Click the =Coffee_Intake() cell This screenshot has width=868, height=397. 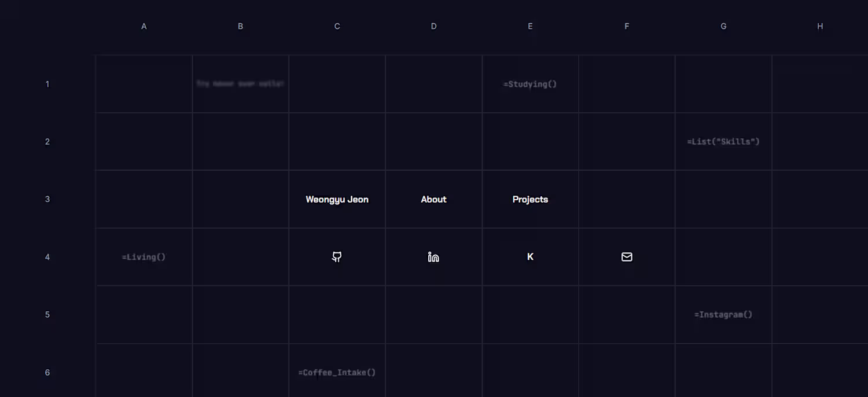(x=337, y=373)
